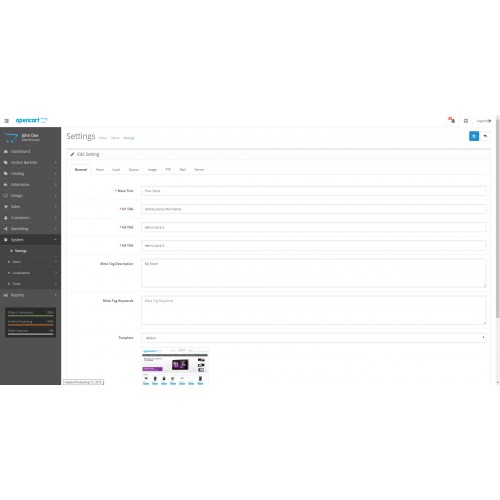Switch to the Image tab

(152, 170)
